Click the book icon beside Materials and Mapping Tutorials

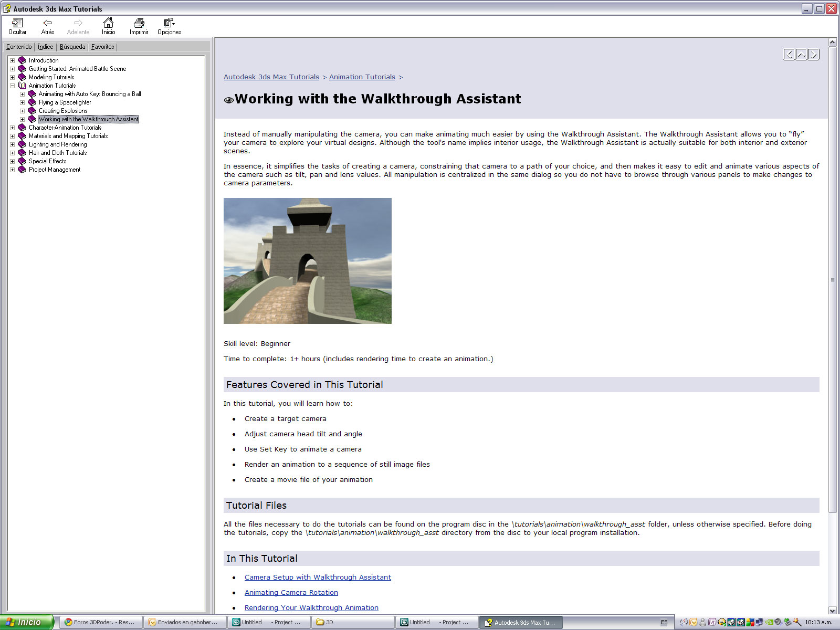(x=22, y=136)
